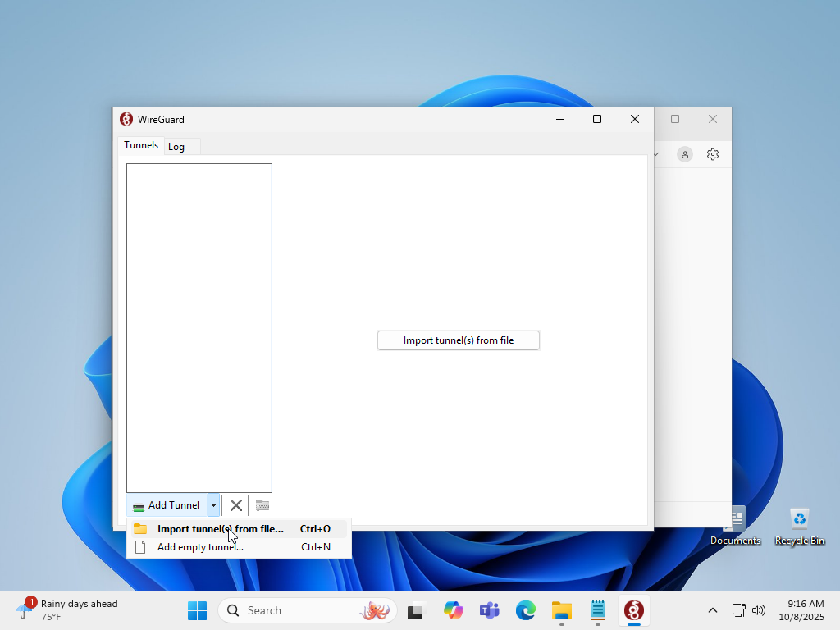
Task: Click the WireGuard logo in title bar
Action: click(x=126, y=120)
